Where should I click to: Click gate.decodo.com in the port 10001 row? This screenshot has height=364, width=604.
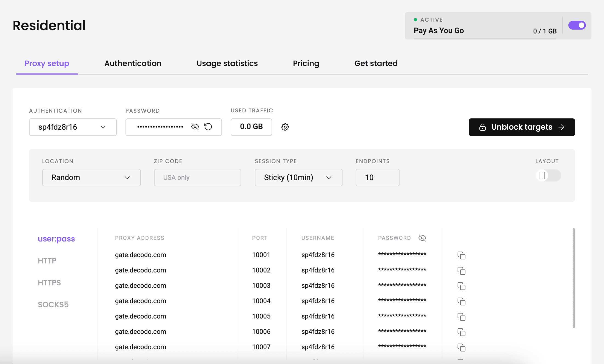pyautogui.click(x=141, y=255)
